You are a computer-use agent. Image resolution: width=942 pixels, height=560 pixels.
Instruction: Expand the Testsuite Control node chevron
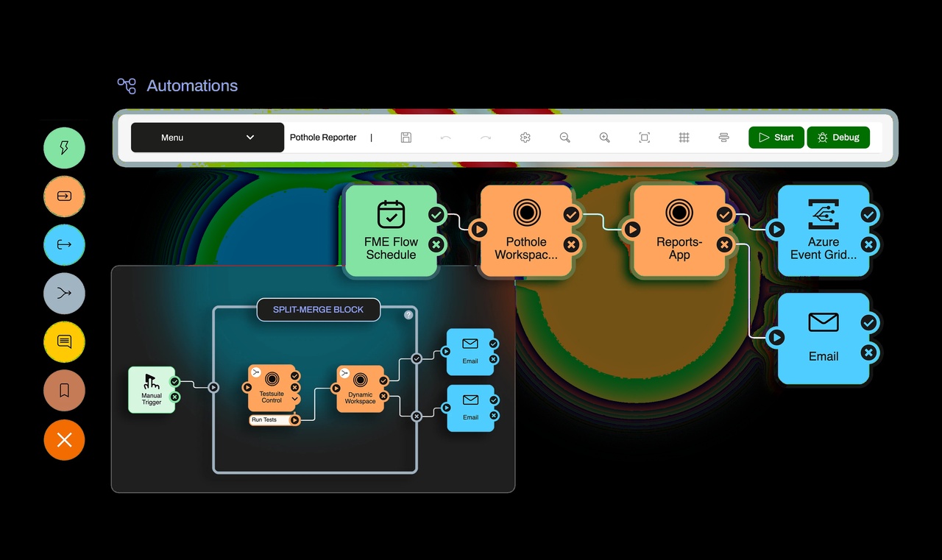click(x=295, y=399)
